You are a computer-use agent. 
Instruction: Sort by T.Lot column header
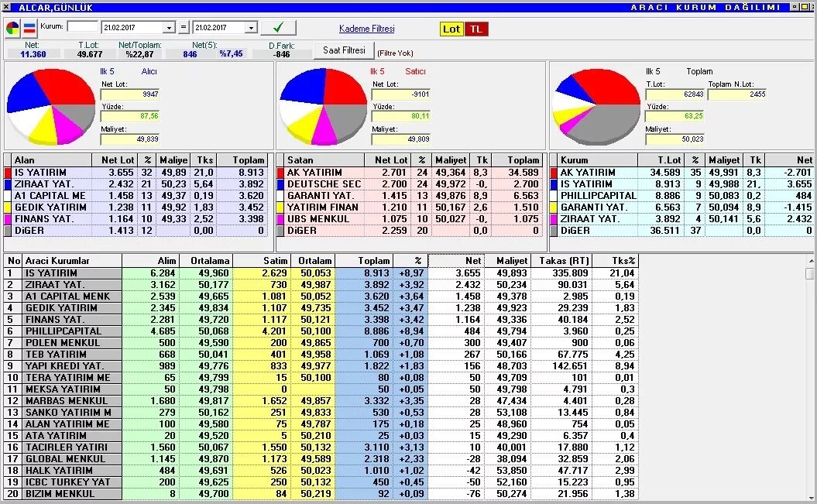[x=661, y=160]
